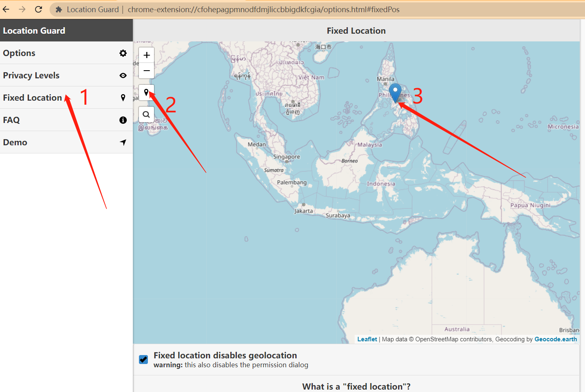Click the 'What is a "fixed location"?' heading
Image resolution: width=585 pixels, height=392 pixels.
point(356,386)
